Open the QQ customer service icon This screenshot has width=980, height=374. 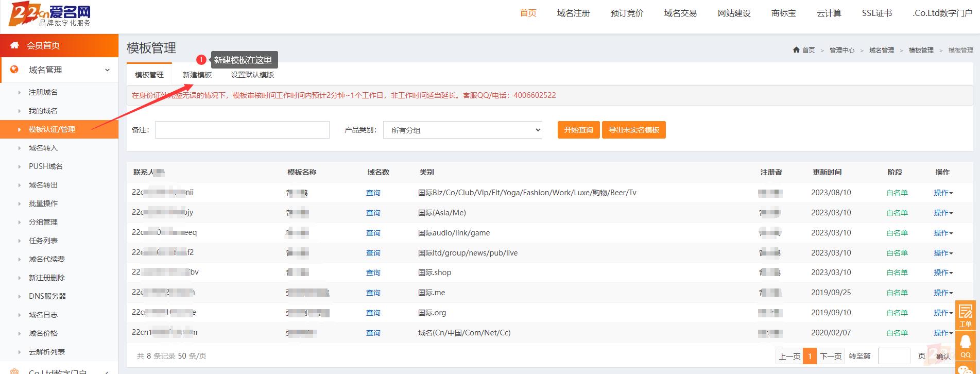pyautogui.click(x=966, y=345)
